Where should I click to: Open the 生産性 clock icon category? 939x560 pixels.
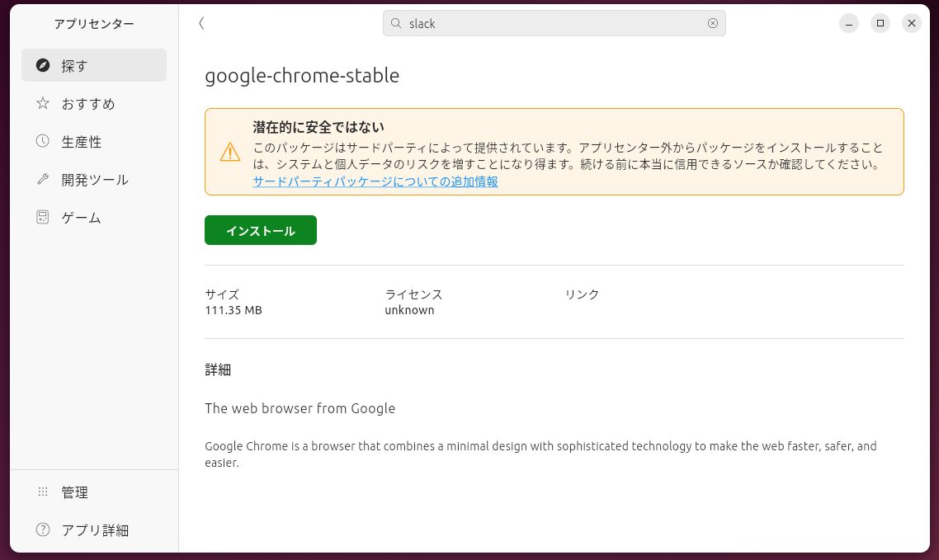41,141
